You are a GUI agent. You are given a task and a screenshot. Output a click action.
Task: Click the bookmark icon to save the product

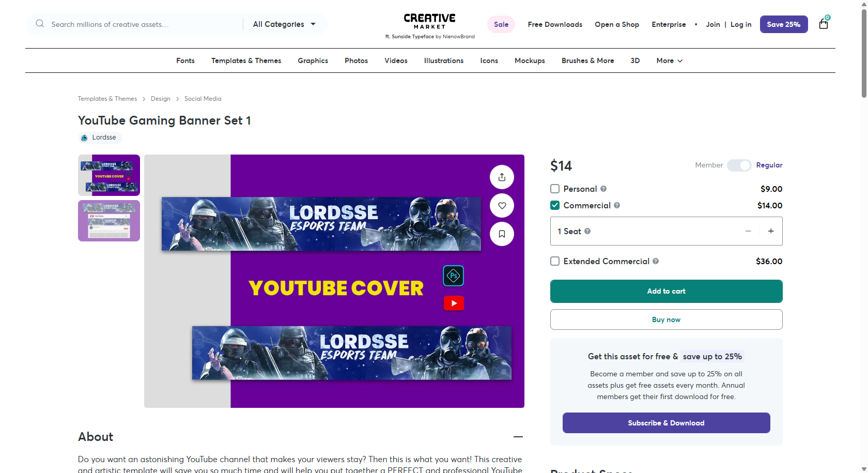click(501, 234)
